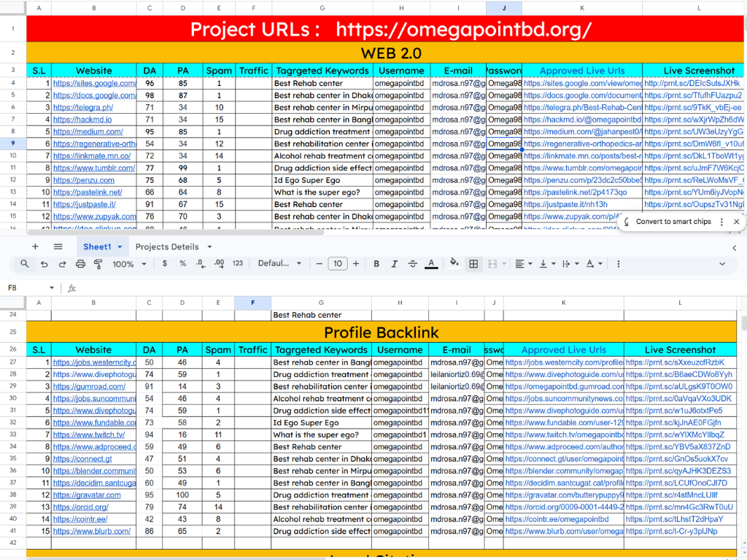Image resolution: width=747 pixels, height=560 pixels.
Task: Open https://medium.com/ website link
Action: [88, 131]
